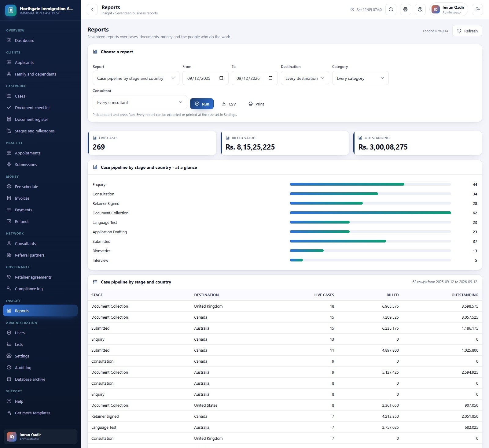The image size is (489, 448).
Task: Click the BILLED column header
Action: click(392, 295)
